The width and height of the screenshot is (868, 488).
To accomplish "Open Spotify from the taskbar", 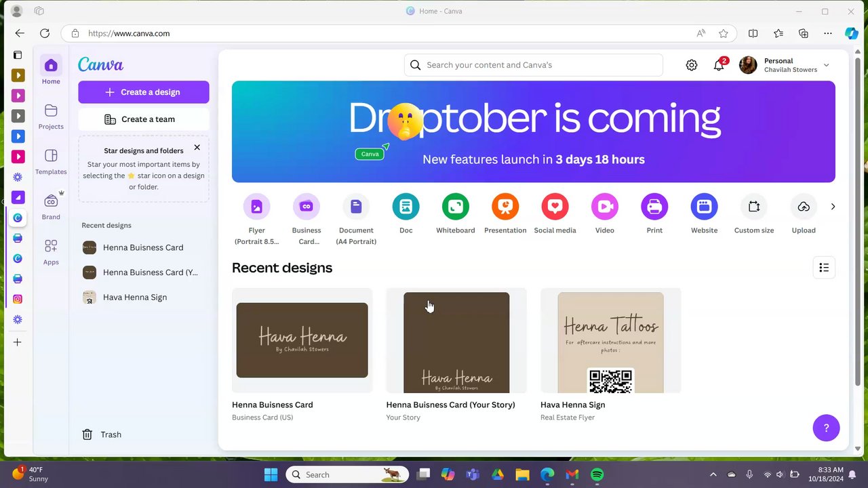I will pyautogui.click(x=597, y=474).
